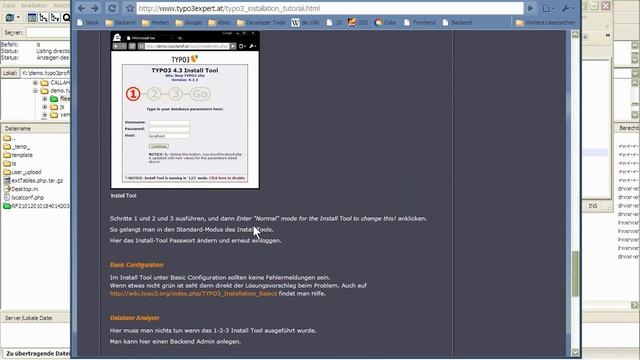The width and height of the screenshot is (640, 360).
Task: Click the Database Analyzer heading
Action: pos(135,318)
